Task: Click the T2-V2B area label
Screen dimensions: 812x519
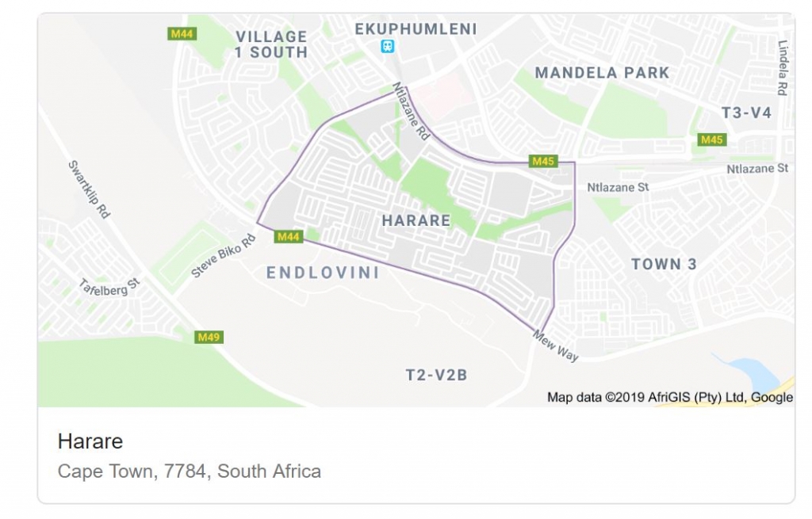Action: tap(436, 375)
